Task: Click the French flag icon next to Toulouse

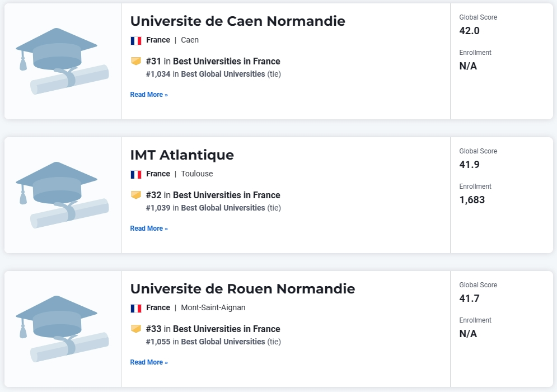Action: pos(135,175)
